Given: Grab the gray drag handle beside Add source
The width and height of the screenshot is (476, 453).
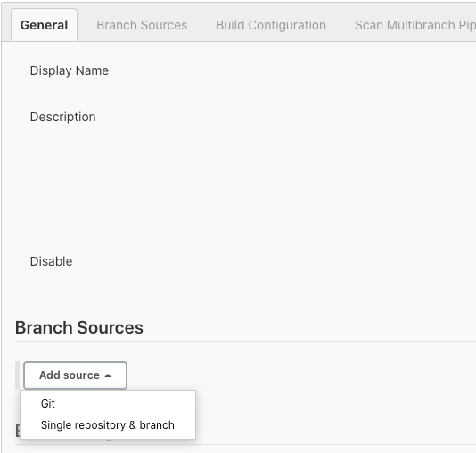Looking at the screenshot, I should point(17,375).
